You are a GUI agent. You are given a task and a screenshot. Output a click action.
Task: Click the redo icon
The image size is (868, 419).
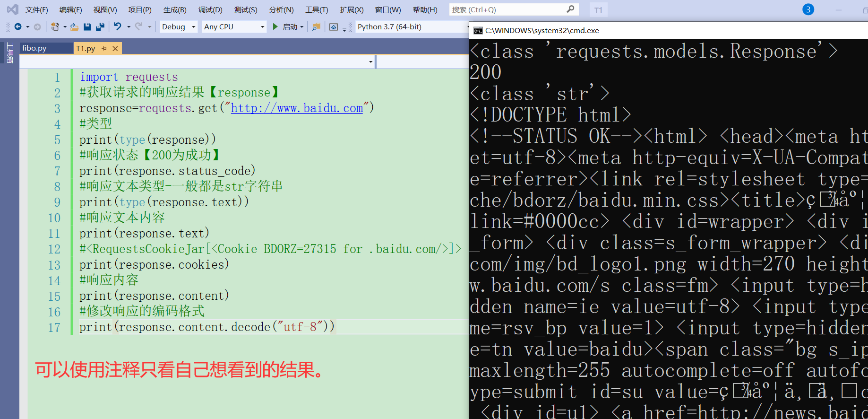(x=138, y=27)
